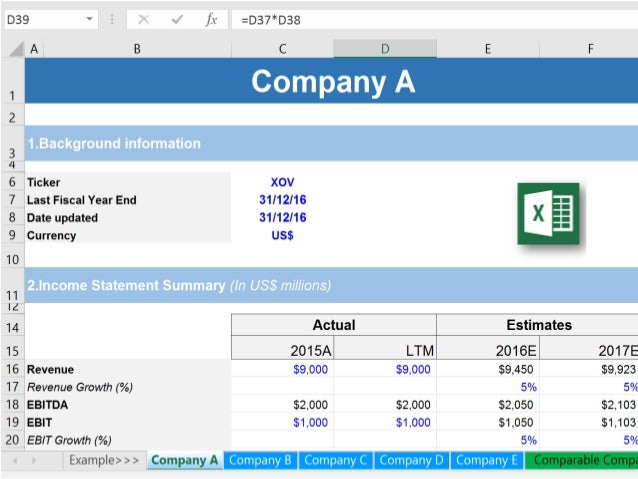638x479 pixels.
Task: Click the ticker cell XOV
Action: tap(282, 182)
